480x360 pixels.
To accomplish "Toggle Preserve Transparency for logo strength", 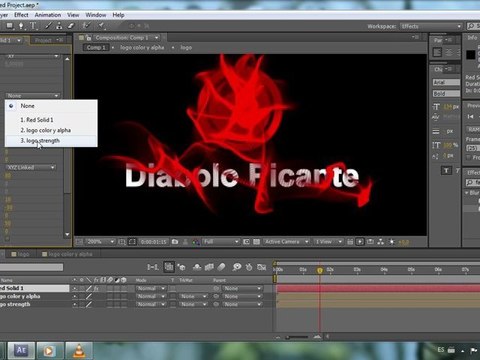I will tap(173, 304).
